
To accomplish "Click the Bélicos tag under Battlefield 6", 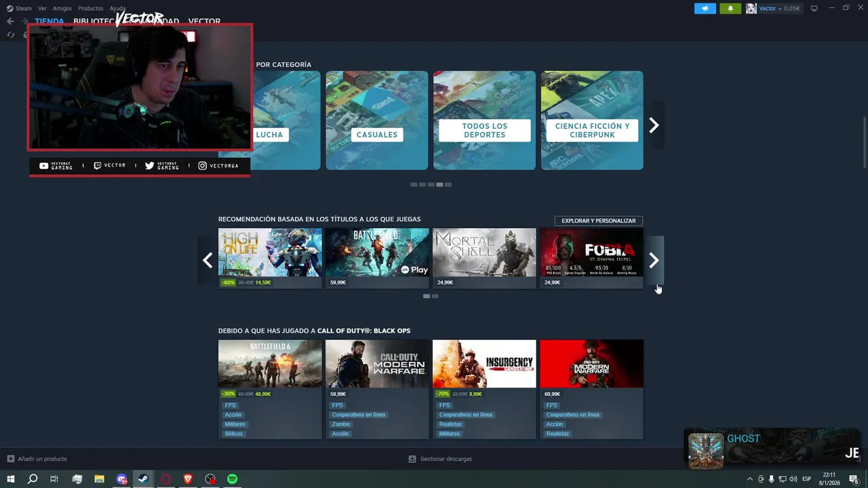I will [x=233, y=434].
